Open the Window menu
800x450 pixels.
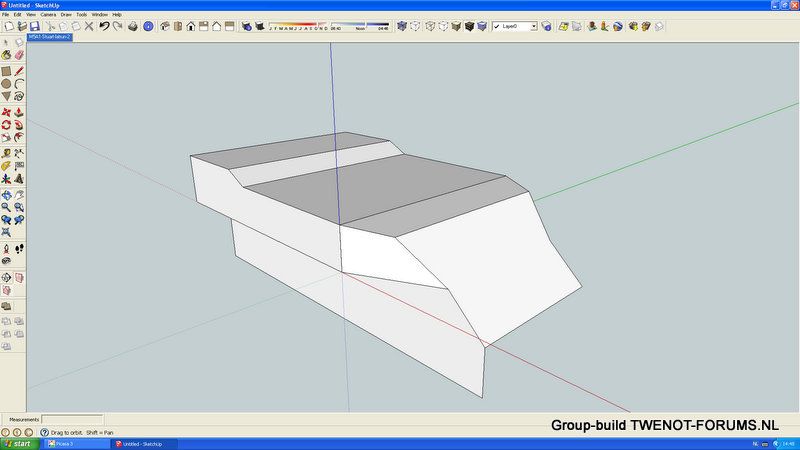pyautogui.click(x=99, y=15)
